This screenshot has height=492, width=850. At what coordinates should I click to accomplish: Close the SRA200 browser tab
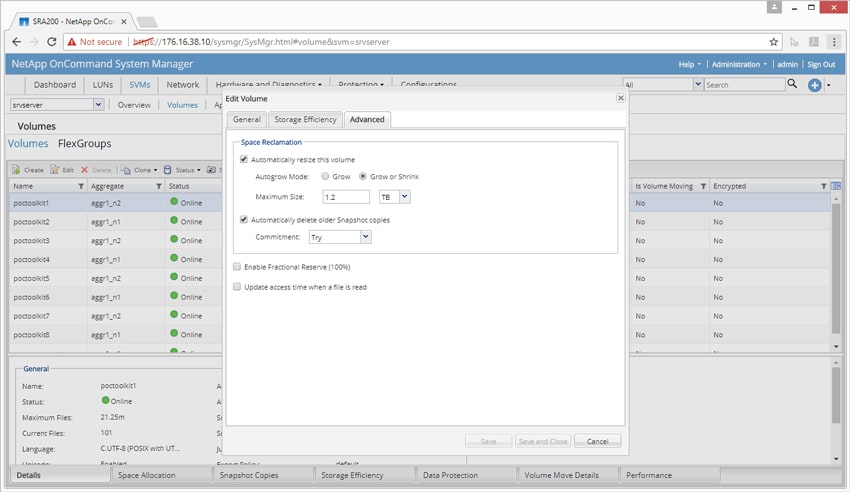point(124,22)
